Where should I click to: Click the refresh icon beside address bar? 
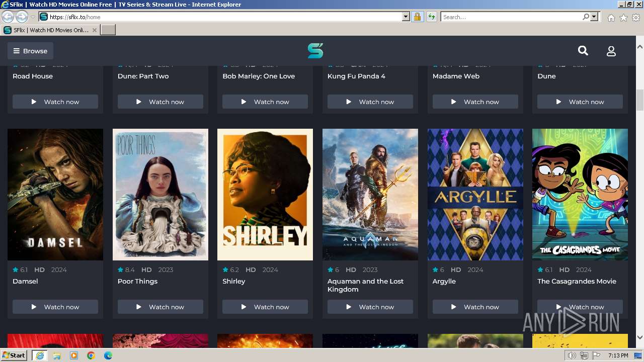click(x=431, y=17)
